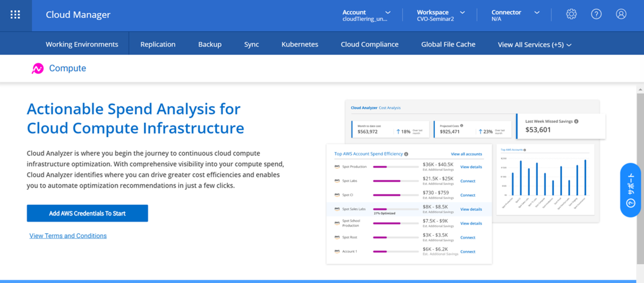
Task: Click the Top AWS Accounts chart info icon
Action: (x=525, y=150)
